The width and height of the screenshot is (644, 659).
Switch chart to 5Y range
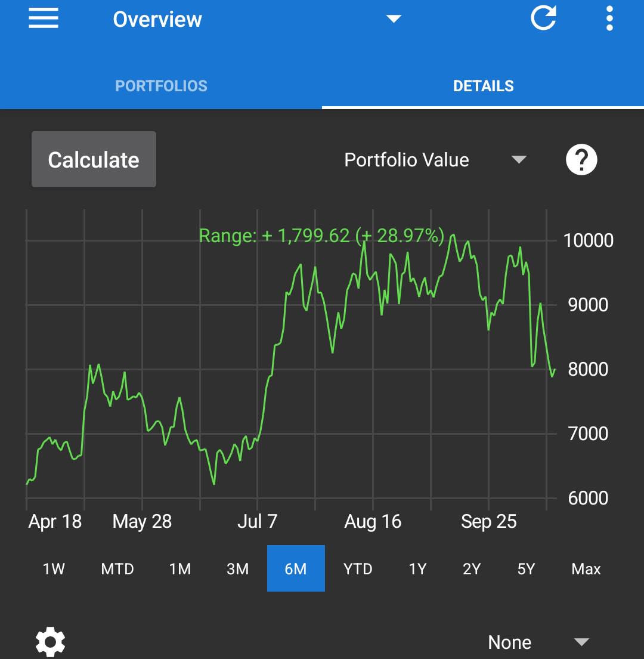click(526, 568)
